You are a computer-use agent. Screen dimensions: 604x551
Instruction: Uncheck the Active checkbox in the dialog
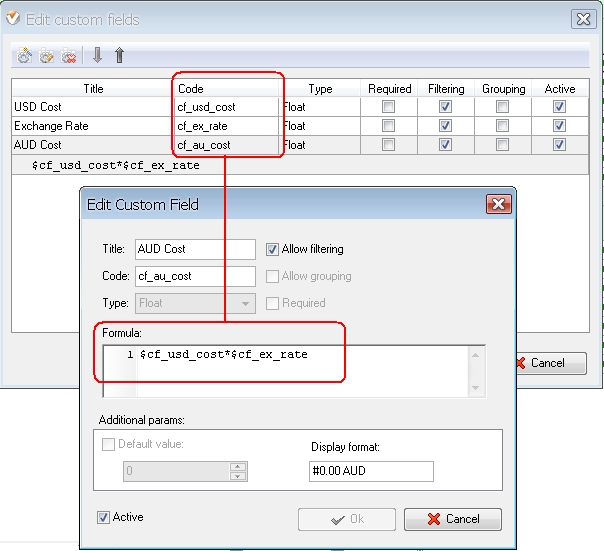point(104,518)
